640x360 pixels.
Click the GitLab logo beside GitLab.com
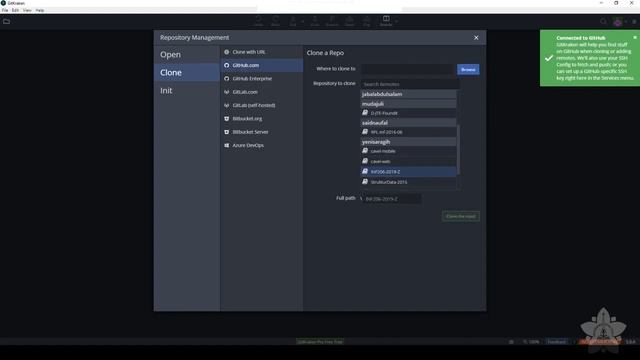click(227, 92)
